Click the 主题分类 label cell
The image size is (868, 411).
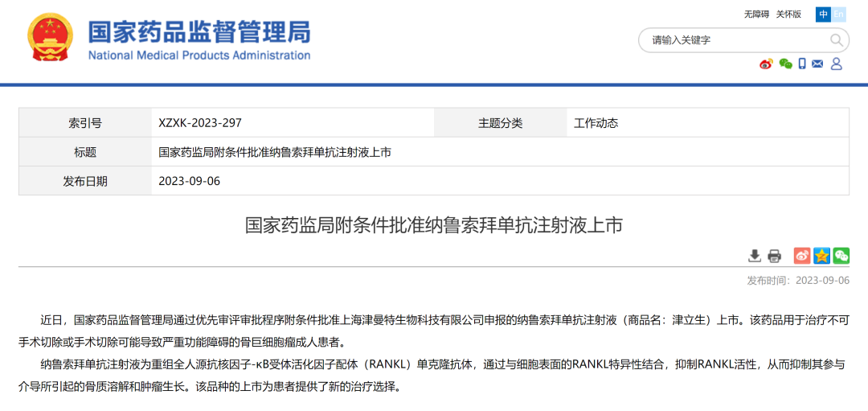tap(501, 123)
